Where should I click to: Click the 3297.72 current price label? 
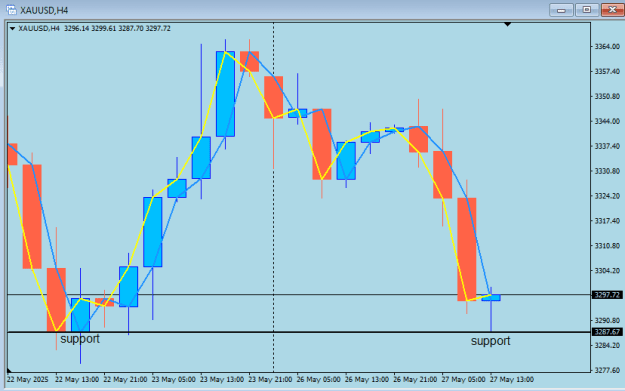click(x=607, y=295)
